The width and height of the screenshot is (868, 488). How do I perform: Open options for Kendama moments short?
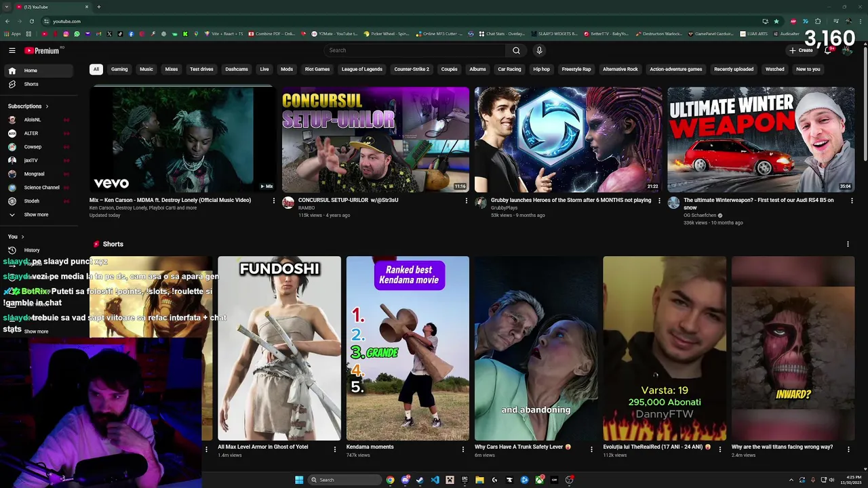coord(463,449)
